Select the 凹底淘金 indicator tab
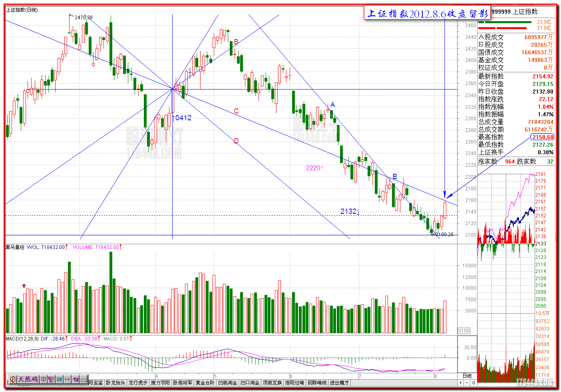 227,383
